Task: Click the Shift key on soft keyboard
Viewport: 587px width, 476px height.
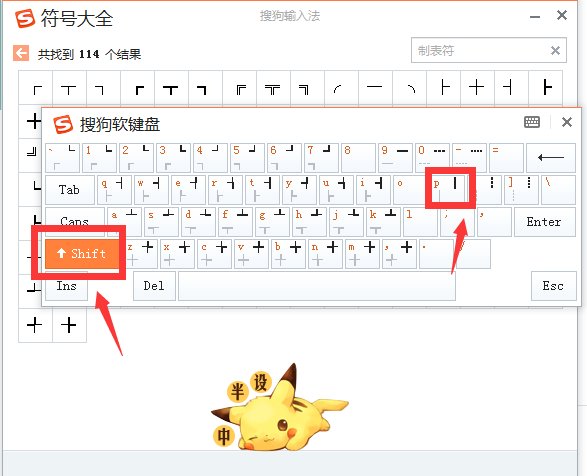Action: pos(82,254)
